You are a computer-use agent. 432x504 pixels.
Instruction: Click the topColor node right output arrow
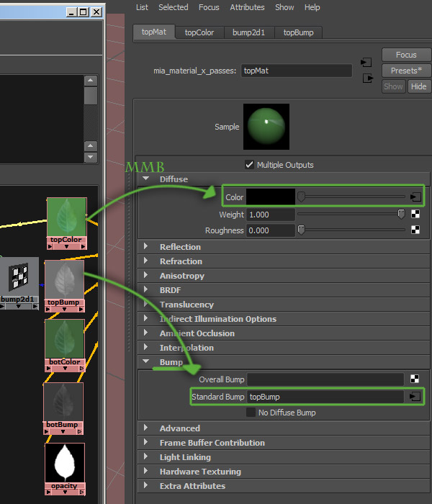point(84,247)
